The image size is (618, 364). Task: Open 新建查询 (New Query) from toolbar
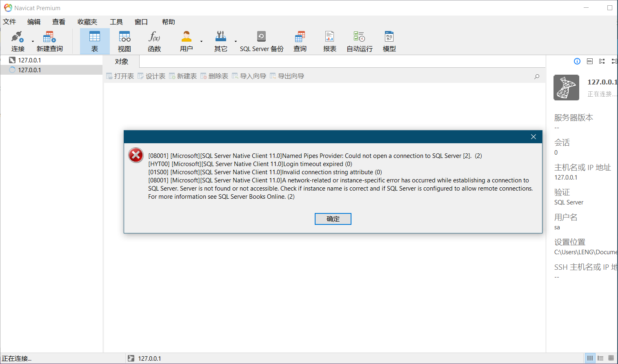(x=49, y=41)
